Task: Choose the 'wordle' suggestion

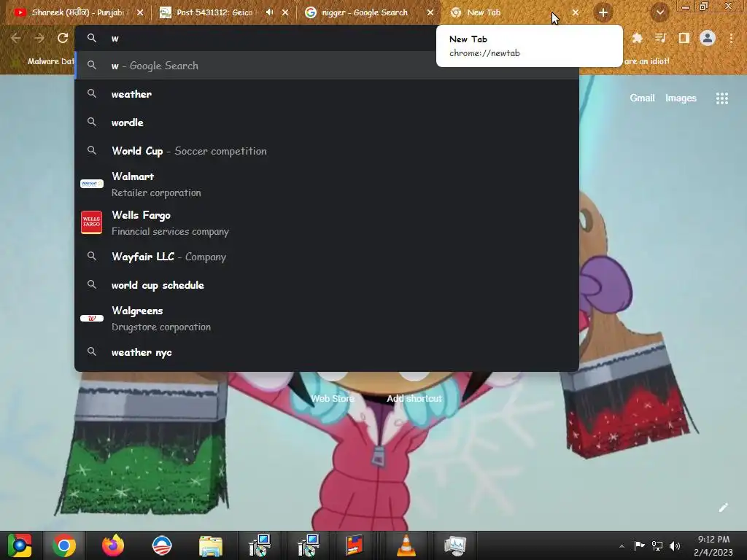Action: click(327, 122)
